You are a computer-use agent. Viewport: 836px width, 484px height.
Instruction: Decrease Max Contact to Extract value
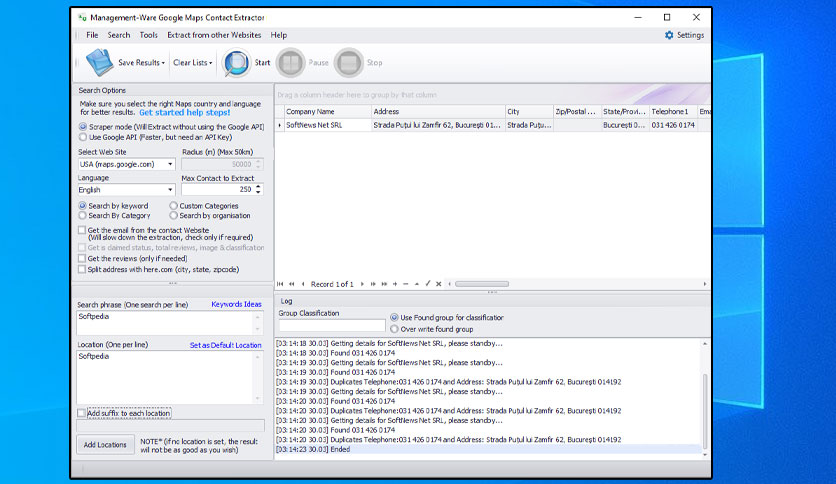259,192
